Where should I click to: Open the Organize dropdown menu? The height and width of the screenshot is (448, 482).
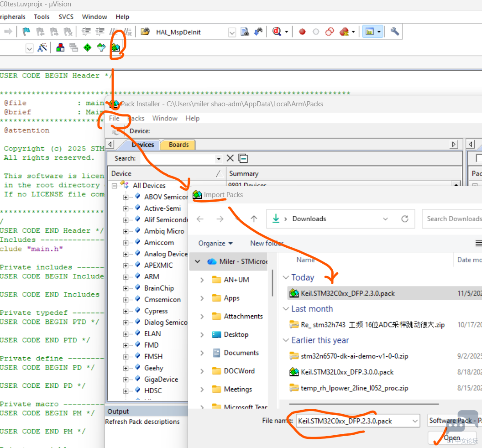tap(216, 243)
